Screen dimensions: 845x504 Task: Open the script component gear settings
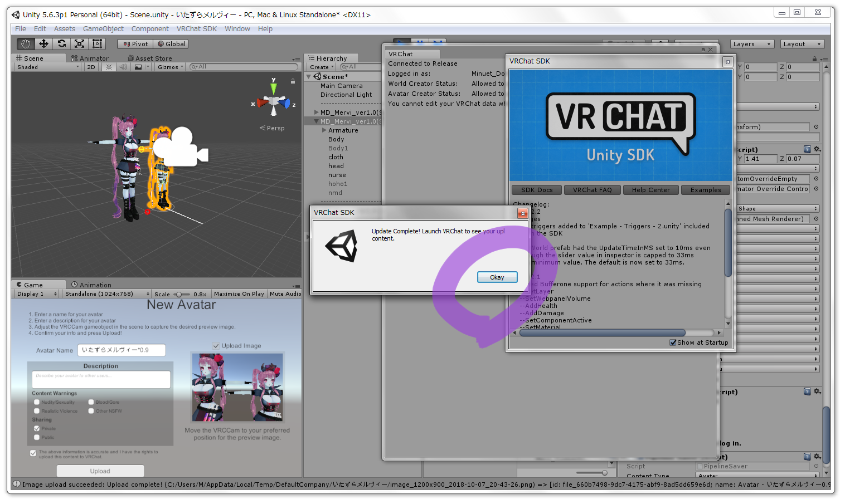click(x=817, y=149)
